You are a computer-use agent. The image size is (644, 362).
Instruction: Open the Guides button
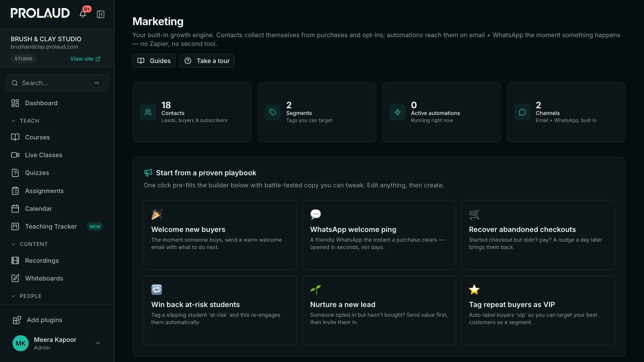pyautogui.click(x=154, y=61)
